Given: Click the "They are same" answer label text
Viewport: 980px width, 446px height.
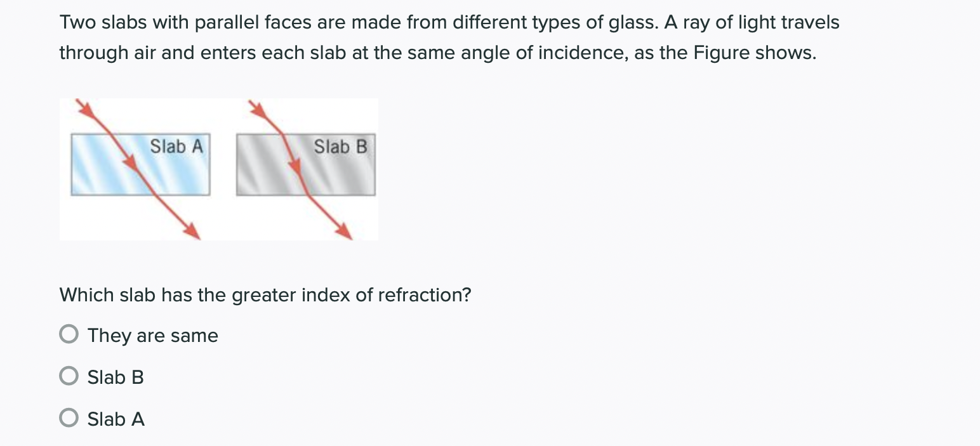Looking at the screenshot, I should coord(152,335).
